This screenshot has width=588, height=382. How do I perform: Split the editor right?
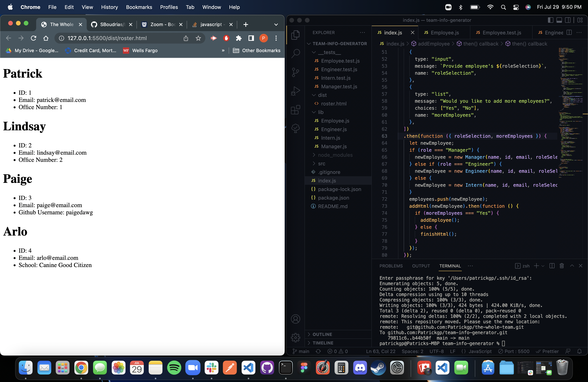[x=569, y=33]
